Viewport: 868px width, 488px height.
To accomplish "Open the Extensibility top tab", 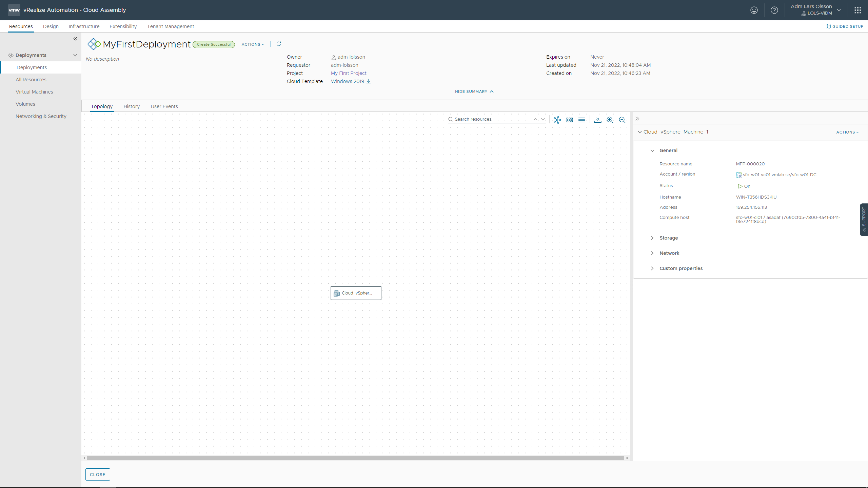I will point(123,26).
